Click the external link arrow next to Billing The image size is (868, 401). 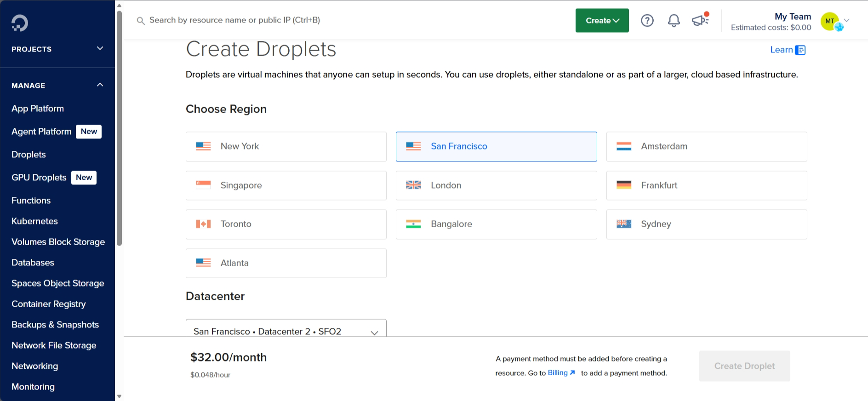pos(572,372)
